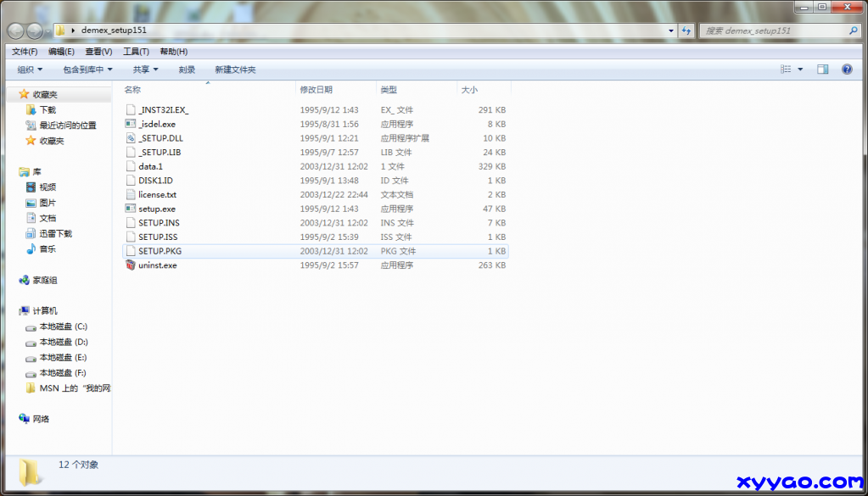Click the 刻录 button
The image size is (868, 496).
point(187,70)
